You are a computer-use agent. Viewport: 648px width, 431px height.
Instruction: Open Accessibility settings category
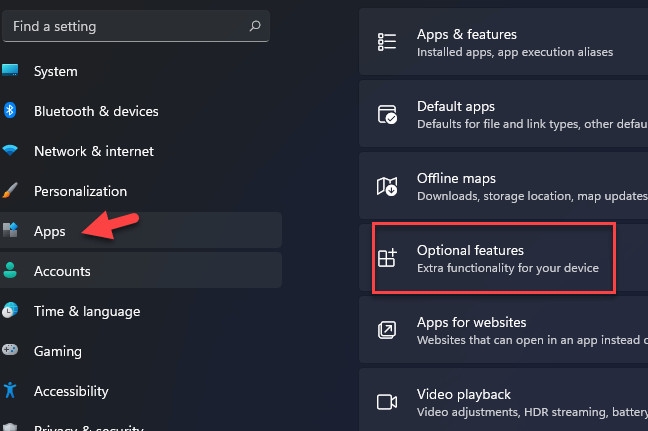pos(141,391)
